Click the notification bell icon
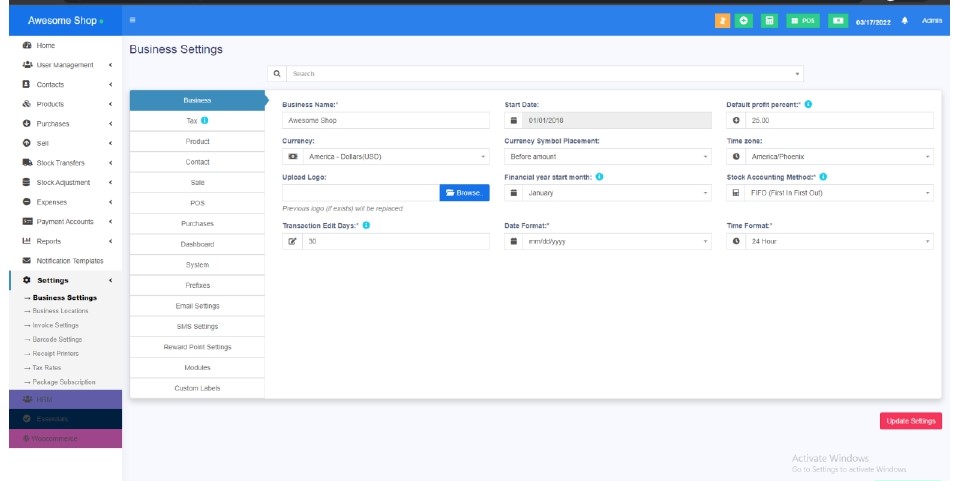Image resolution: width=953 pixels, height=481 pixels. coord(905,20)
